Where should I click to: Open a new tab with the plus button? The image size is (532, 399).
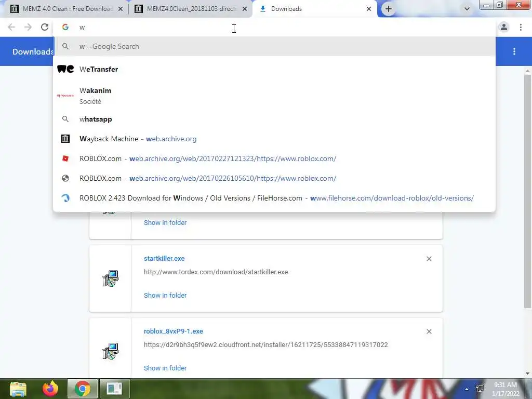tap(389, 9)
